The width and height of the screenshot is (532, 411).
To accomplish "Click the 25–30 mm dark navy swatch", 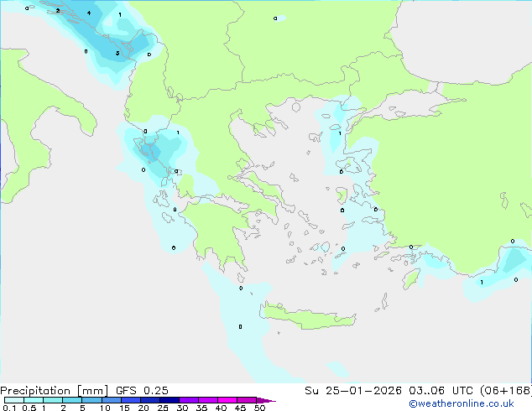I will [170, 400].
